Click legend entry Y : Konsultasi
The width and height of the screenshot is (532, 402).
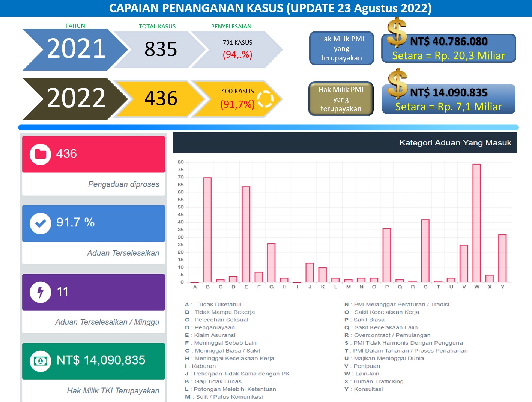364,389
